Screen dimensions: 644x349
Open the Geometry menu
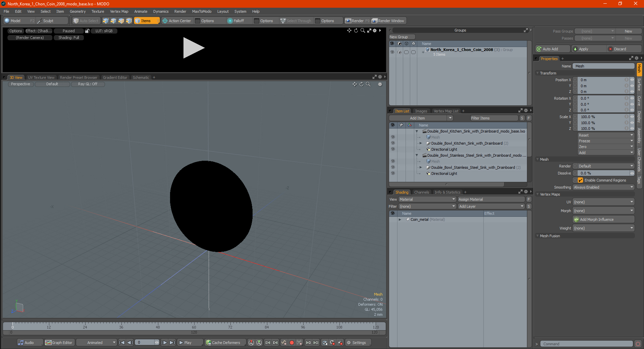click(x=77, y=11)
